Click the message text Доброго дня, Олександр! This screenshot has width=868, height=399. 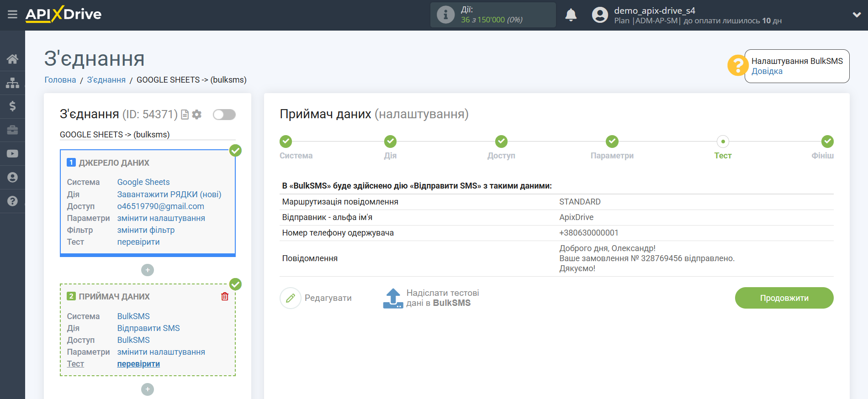click(x=607, y=248)
